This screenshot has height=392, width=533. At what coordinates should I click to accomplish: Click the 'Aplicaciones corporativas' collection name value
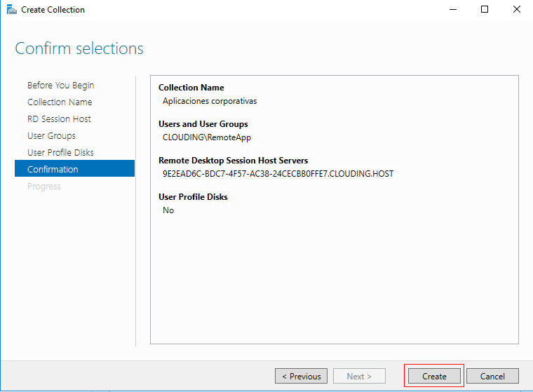click(210, 101)
